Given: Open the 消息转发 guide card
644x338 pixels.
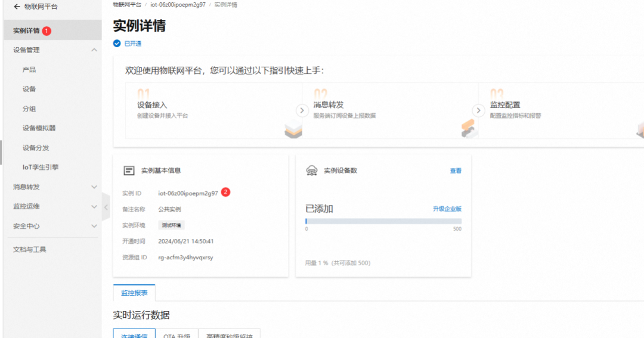Looking at the screenshot, I should click(390, 110).
